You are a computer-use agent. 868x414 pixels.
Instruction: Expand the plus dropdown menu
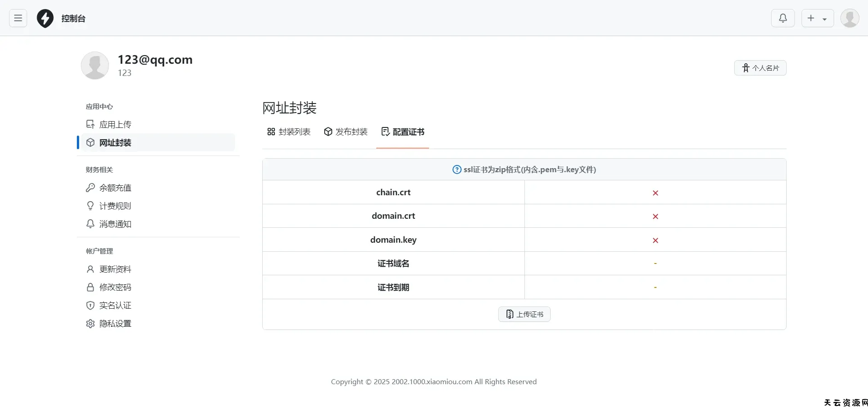(x=817, y=18)
